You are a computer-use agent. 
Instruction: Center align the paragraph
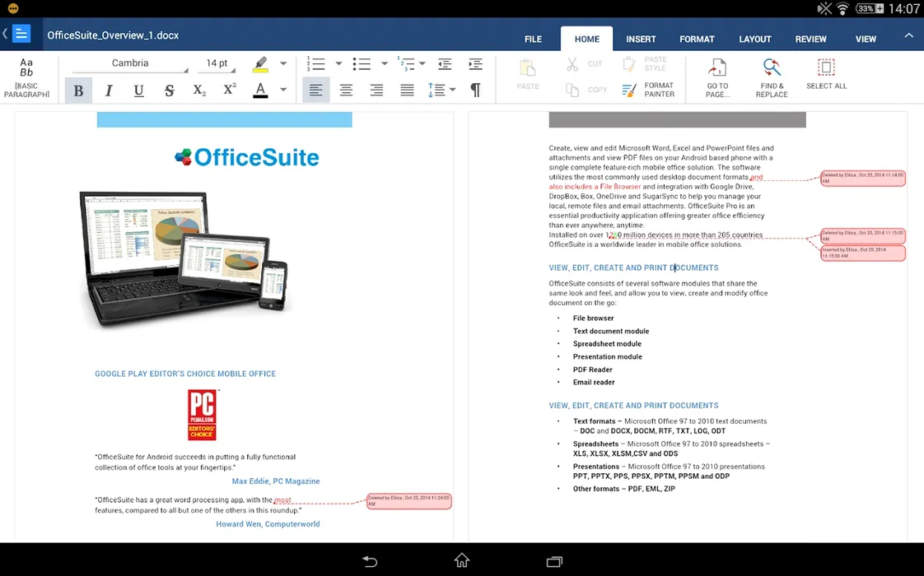[x=346, y=91]
